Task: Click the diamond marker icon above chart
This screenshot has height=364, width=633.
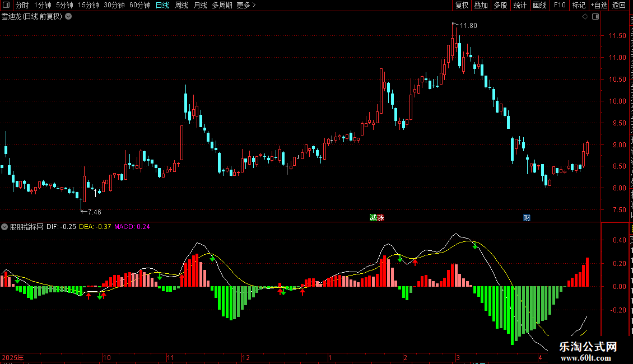Action: pos(585,17)
